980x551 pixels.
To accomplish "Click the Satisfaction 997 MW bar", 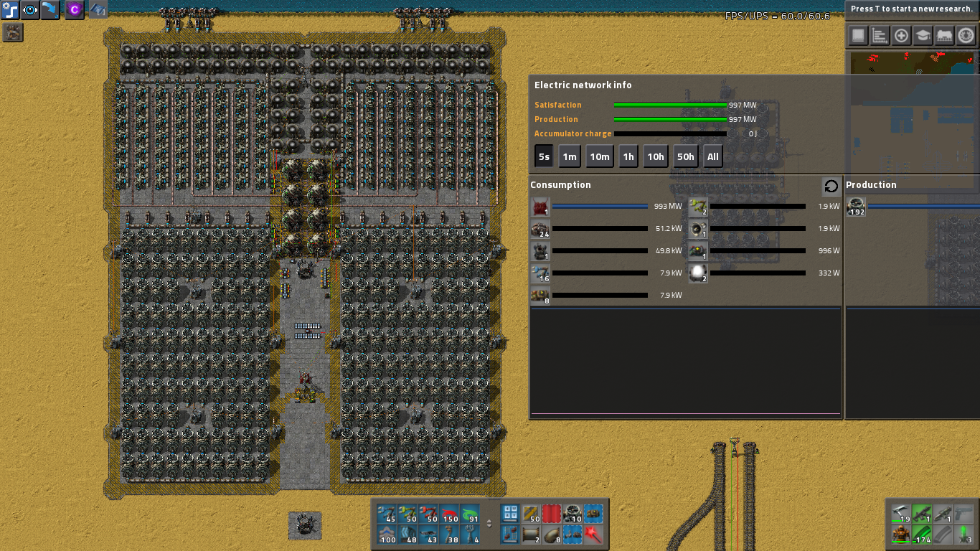I will click(x=670, y=105).
